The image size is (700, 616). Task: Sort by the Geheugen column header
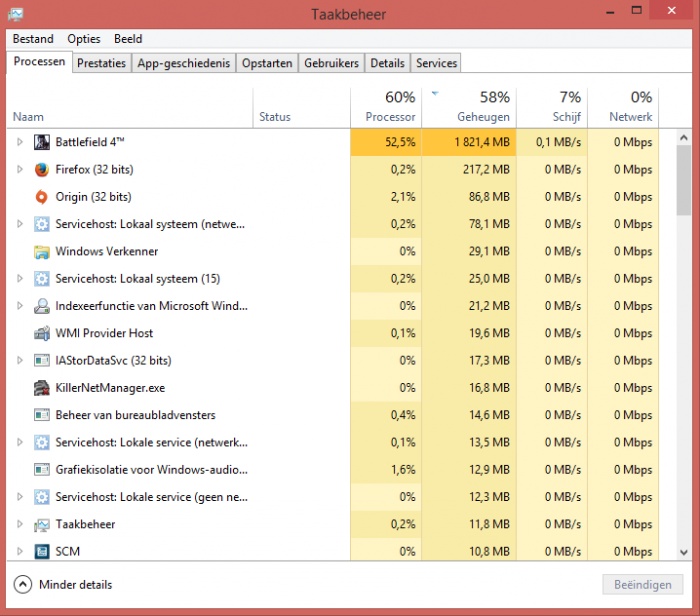click(469, 108)
